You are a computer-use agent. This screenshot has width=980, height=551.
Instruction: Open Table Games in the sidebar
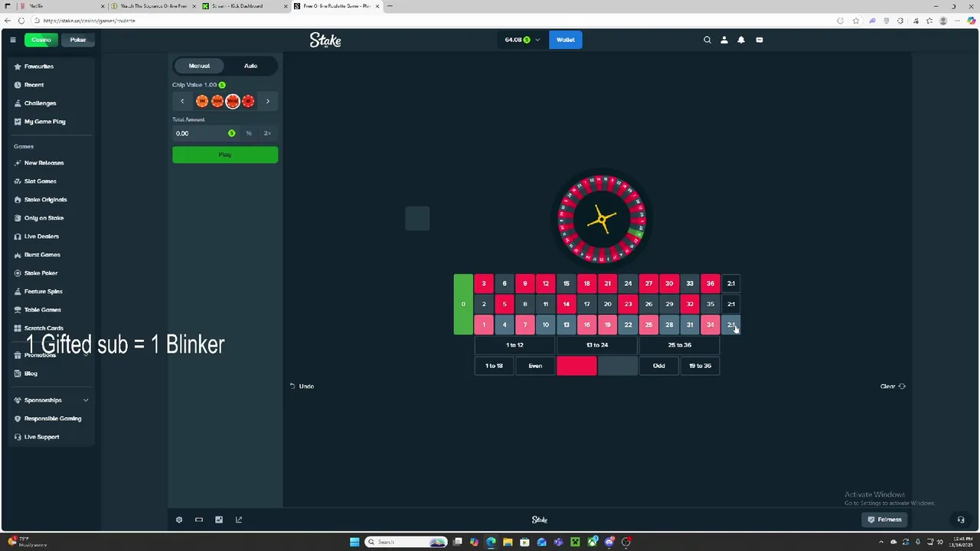pyautogui.click(x=42, y=310)
